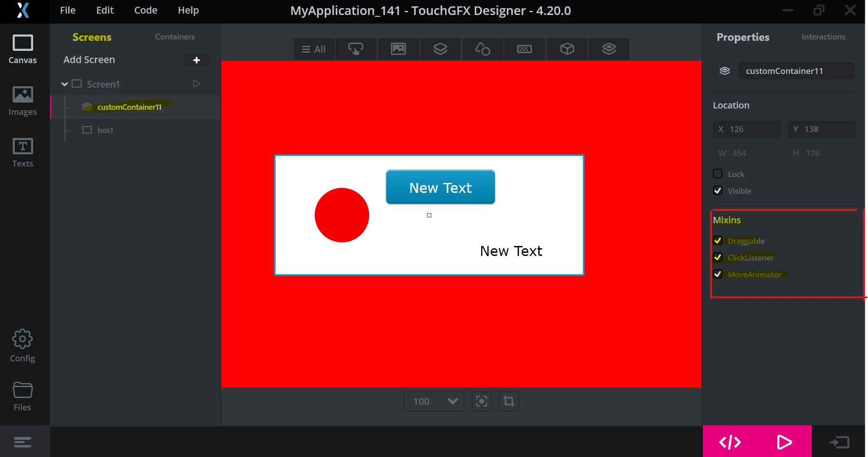
Task: Open the 3D box miscellaneous widget category
Action: 567,49
